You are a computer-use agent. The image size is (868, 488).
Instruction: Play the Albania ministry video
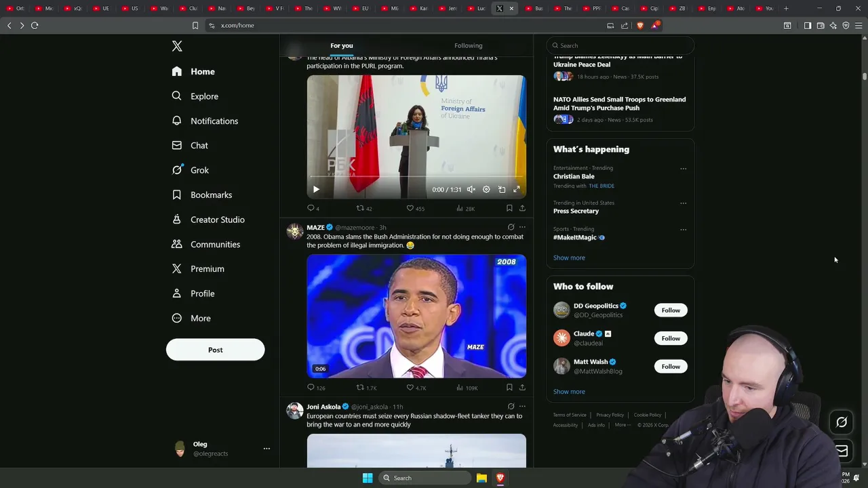[316, 190]
